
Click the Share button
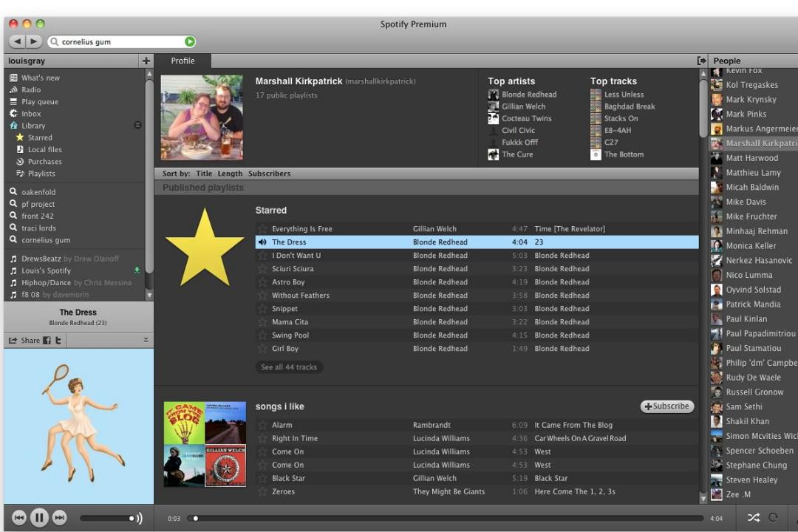click(x=24, y=340)
